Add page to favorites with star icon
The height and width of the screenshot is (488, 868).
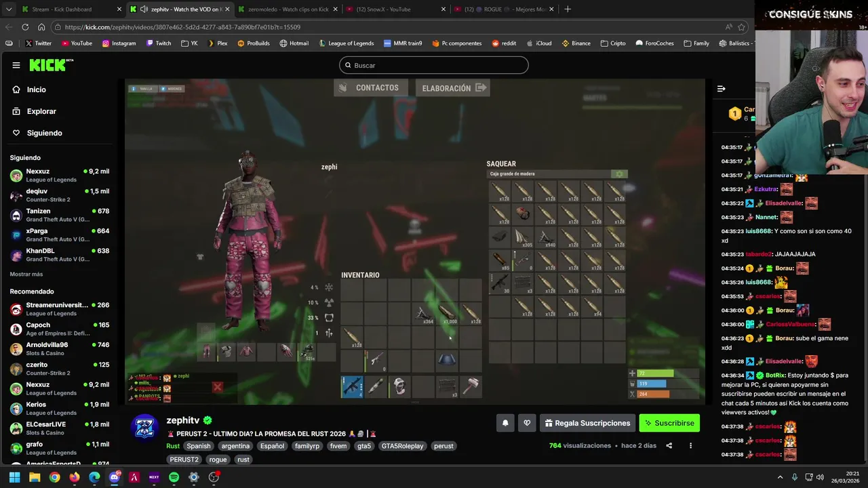(x=741, y=27)
